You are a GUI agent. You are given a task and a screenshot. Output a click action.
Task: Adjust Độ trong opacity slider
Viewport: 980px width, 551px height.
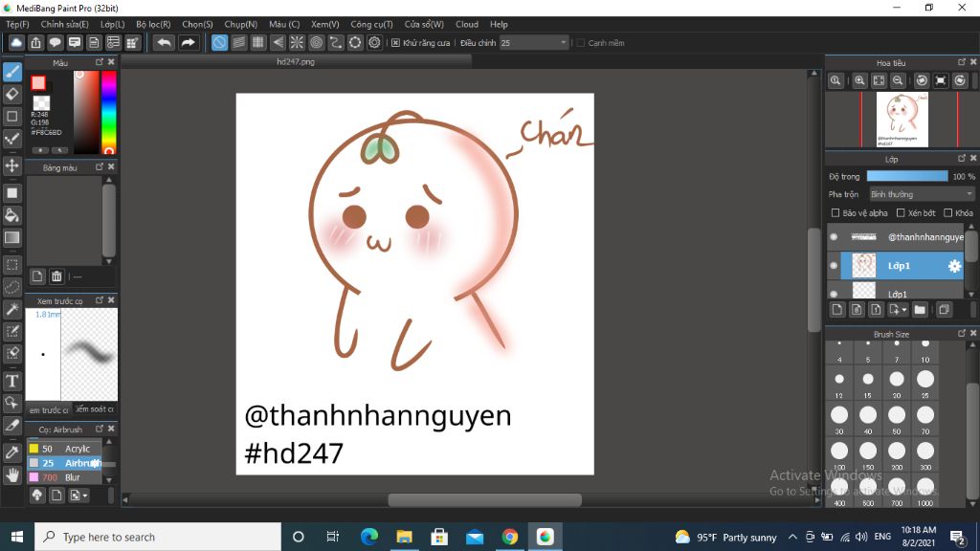click(907, 176)
